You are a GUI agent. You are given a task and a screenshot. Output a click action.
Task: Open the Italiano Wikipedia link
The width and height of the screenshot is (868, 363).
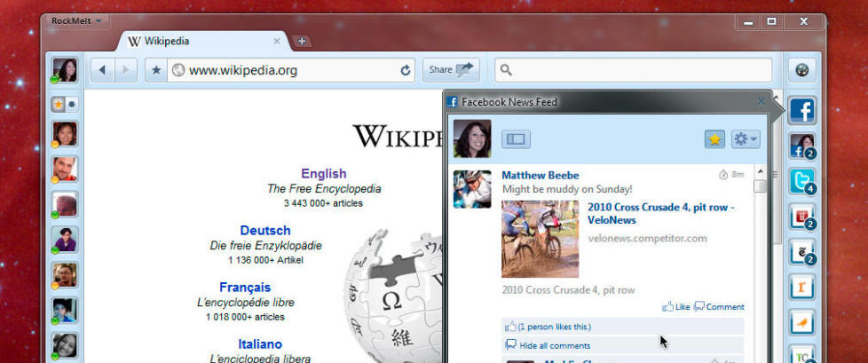pyautogui.click(x=260, y=344)
